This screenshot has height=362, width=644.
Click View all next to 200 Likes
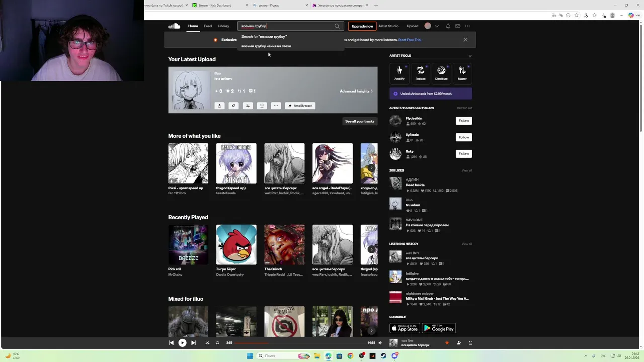(467, 171)
